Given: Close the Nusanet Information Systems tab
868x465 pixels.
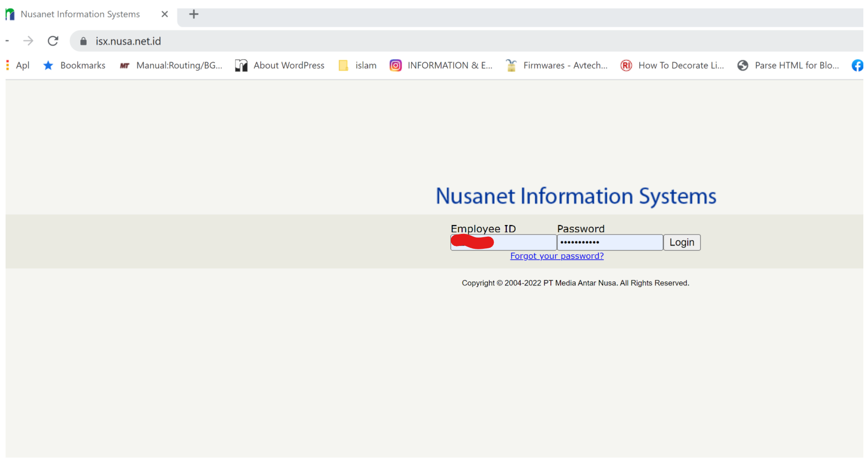Looking at the screenshot, I should click(x=165, y=14).
